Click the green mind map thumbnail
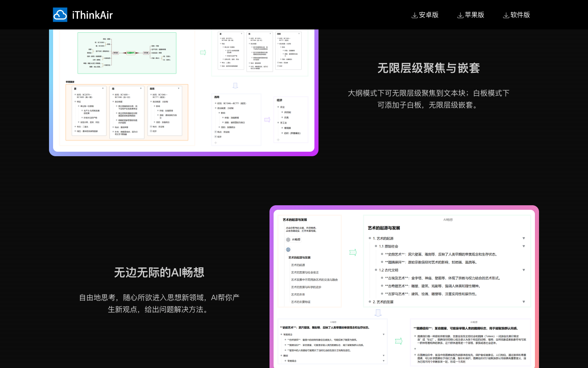The width and height of the screenshot is (588, 368). click(127, 53)
